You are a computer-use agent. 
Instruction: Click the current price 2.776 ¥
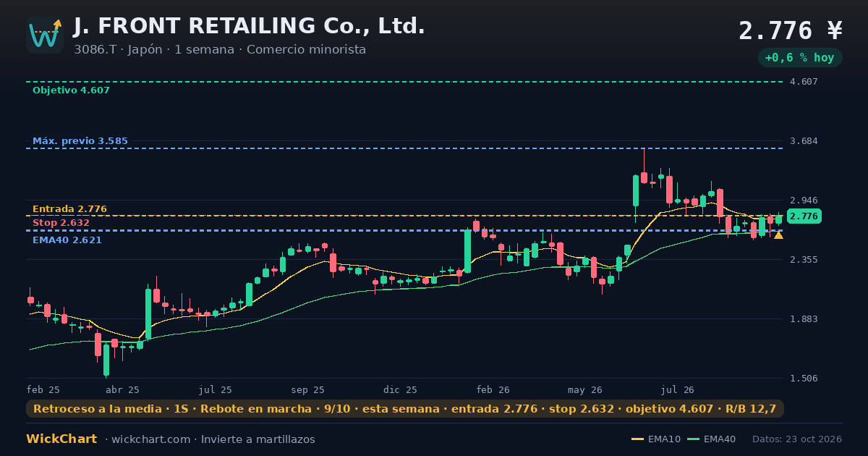pyautogui.click(x=791, y=30)
